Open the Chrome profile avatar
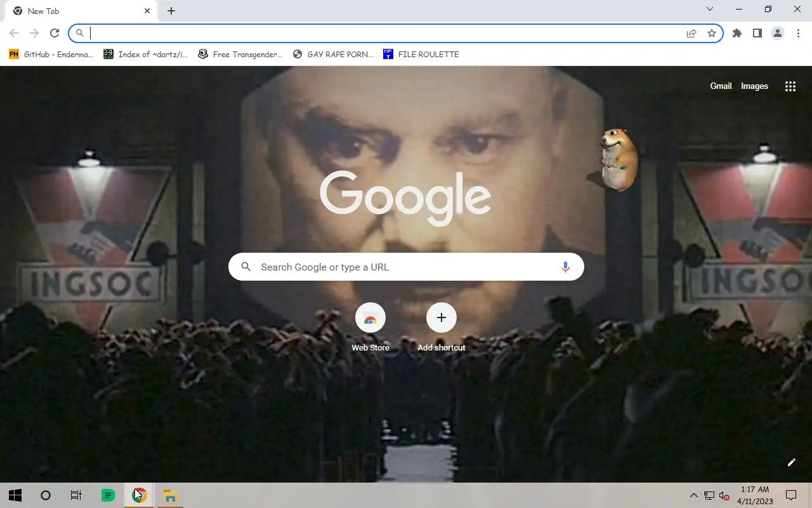The image size is (812, 508). [x=778, y=33]
